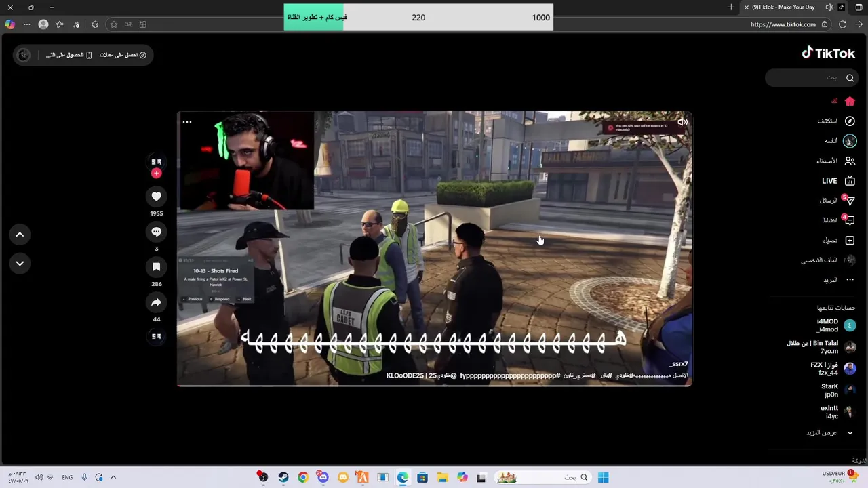Viewport: 868px width, 488px height.
Task: Open the creator avatar above the like button
Action: pos(156,161)
